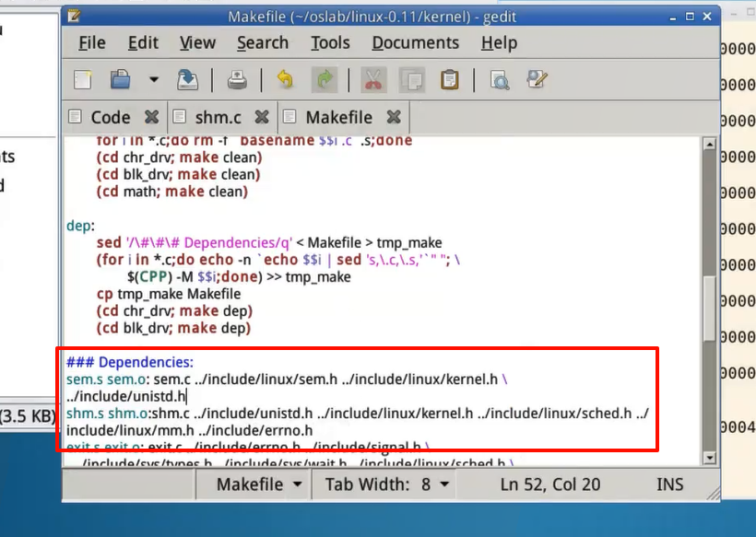This screenshot has height=537, width=756.
Task: Click the Redo arrow icon
Action: pyautogui.click(x=325, y=80)
